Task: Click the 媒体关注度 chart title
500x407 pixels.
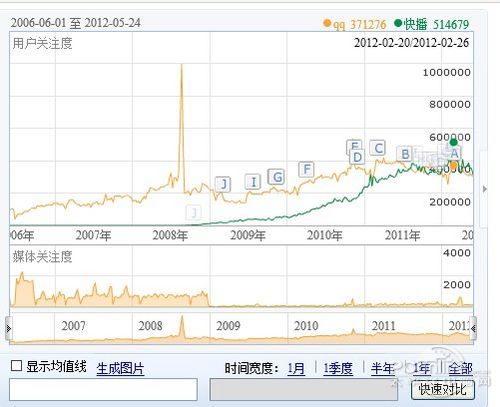Action: pyautogui.click(x=42, y=257)
